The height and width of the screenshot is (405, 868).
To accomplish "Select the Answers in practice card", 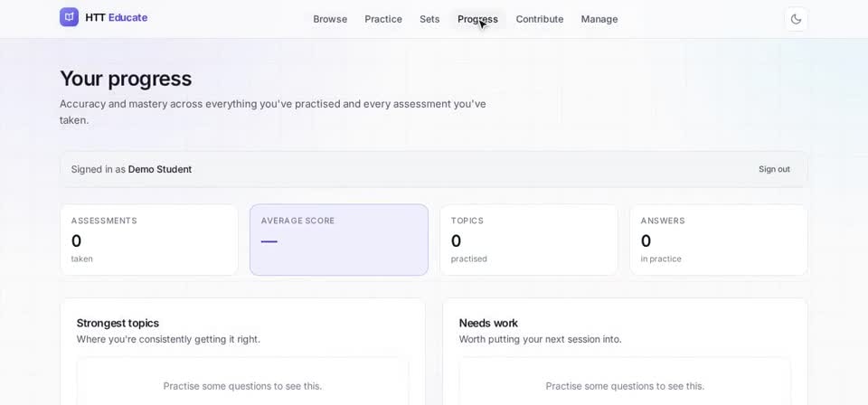I will [x=719, y=240].
